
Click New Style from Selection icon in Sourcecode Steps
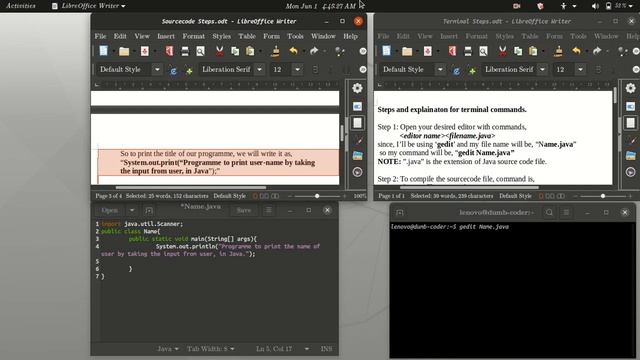point(189,70)
